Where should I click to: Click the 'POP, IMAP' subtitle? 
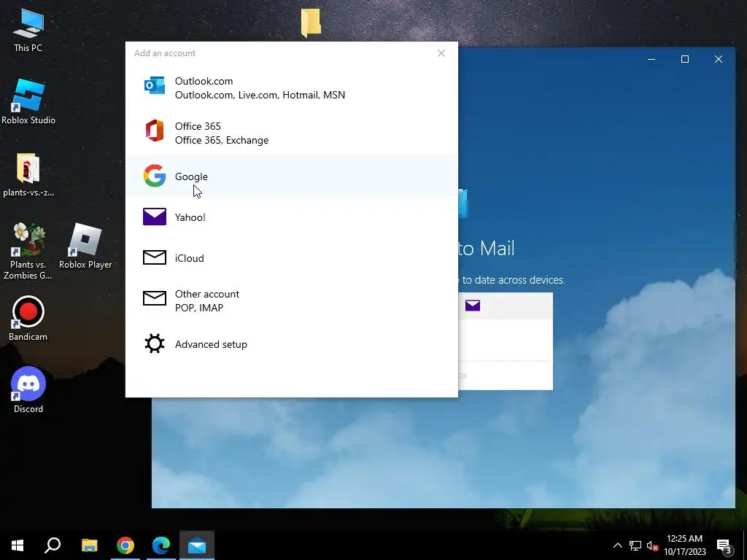199,308
